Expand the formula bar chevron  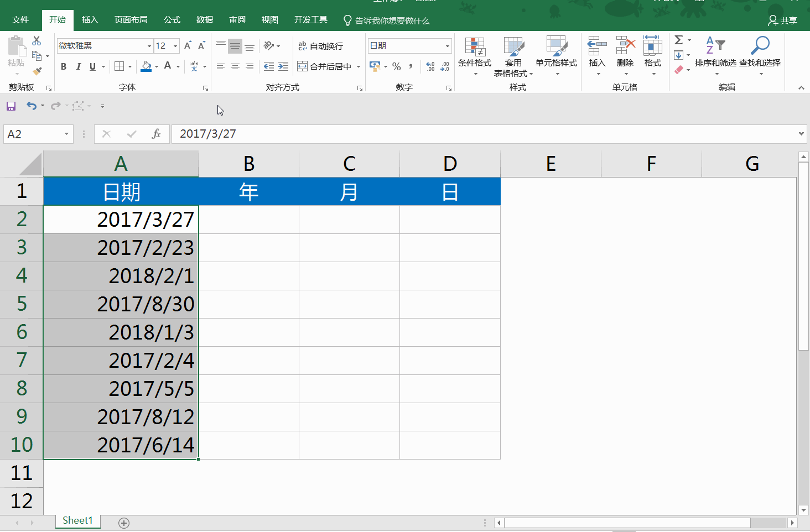click(801, 134)
